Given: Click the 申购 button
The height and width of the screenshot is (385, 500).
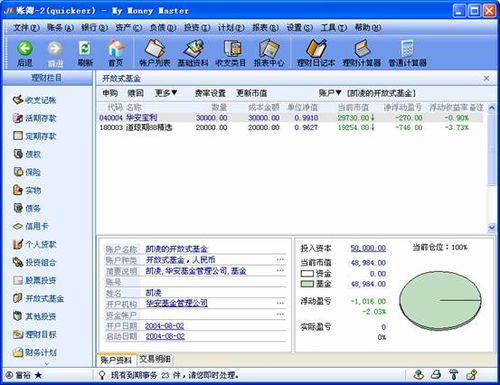Looking at the screenshot, I should coord(110,93).
